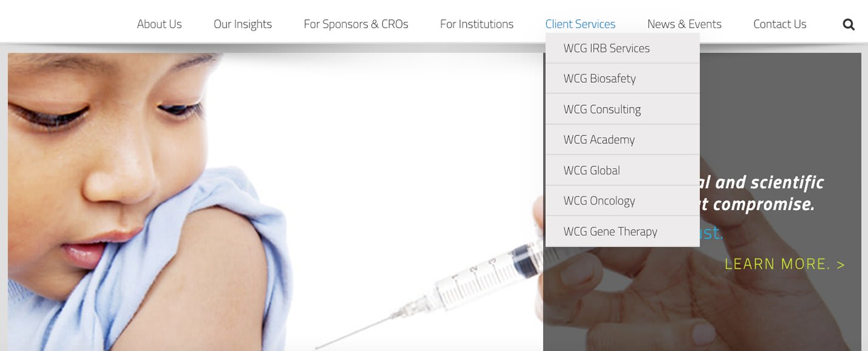The width and height of the screenshot is (868, 351).
Task: Open For Sponsors & CROs menu
Action: coord(356,24)
